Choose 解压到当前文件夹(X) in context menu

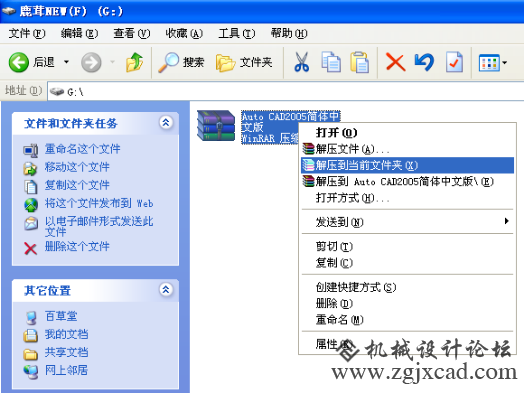tap(407, 165)
